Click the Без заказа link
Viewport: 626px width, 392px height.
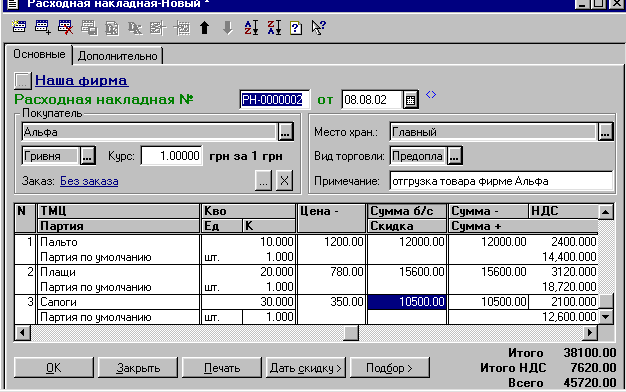(89, 181)
